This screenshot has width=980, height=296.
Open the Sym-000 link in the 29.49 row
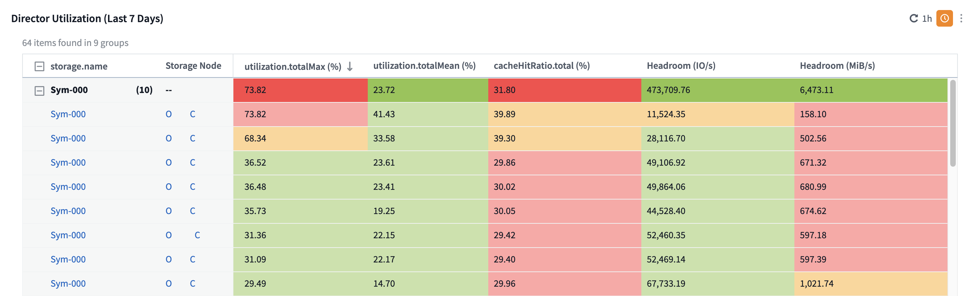click(68, 284)
